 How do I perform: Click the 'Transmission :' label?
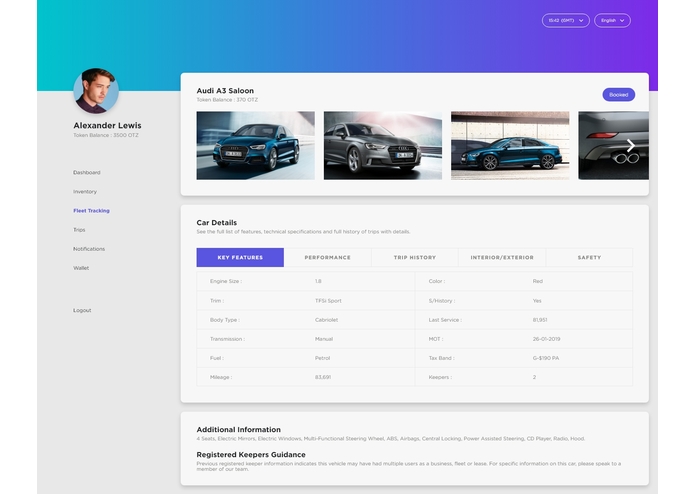coord(227,339)
